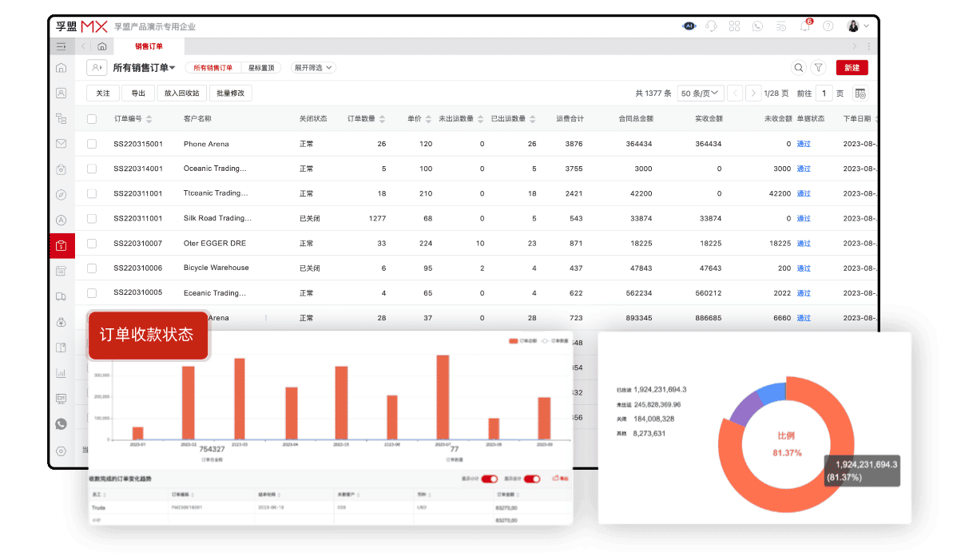Click the page number input field

(824, 93)
